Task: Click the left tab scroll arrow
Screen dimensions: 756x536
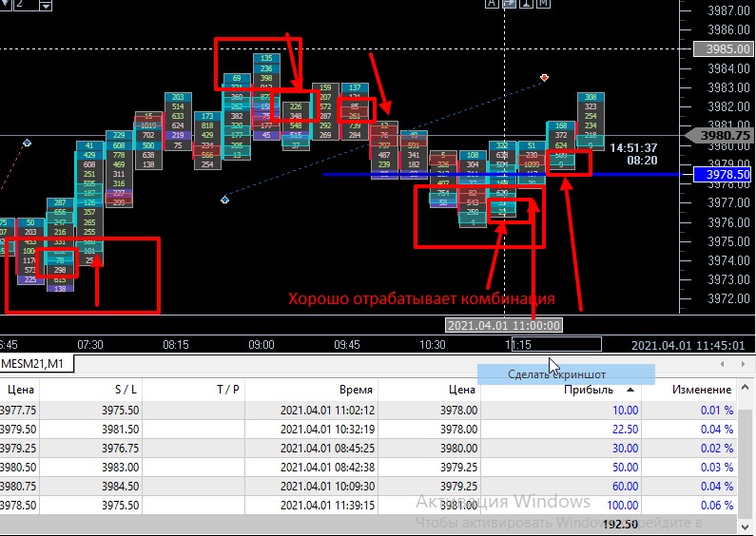Action: click(723, 364)
